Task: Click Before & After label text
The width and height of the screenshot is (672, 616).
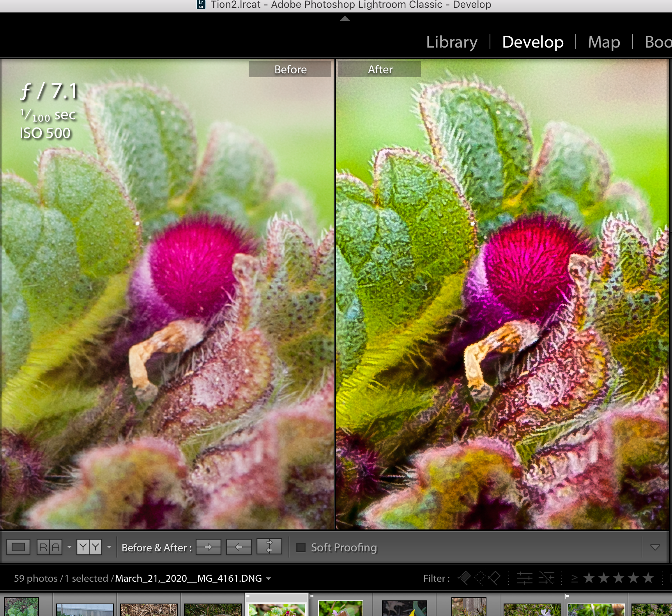Action: tap(157, 547)
